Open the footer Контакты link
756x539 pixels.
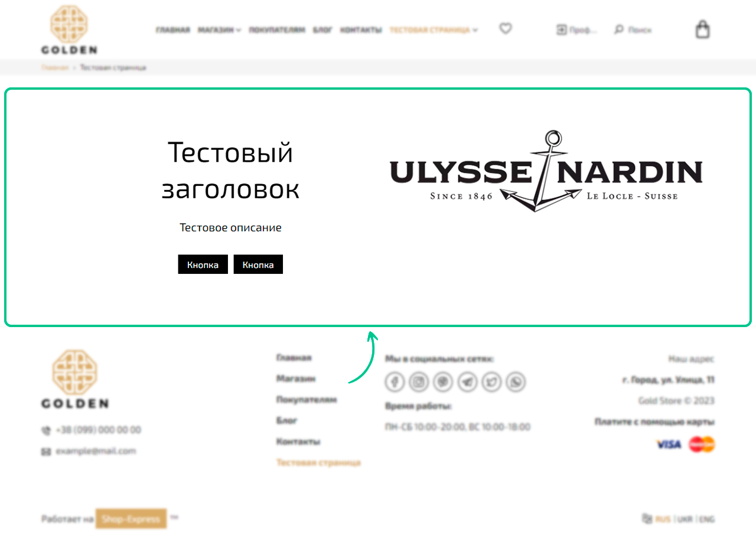298,442
